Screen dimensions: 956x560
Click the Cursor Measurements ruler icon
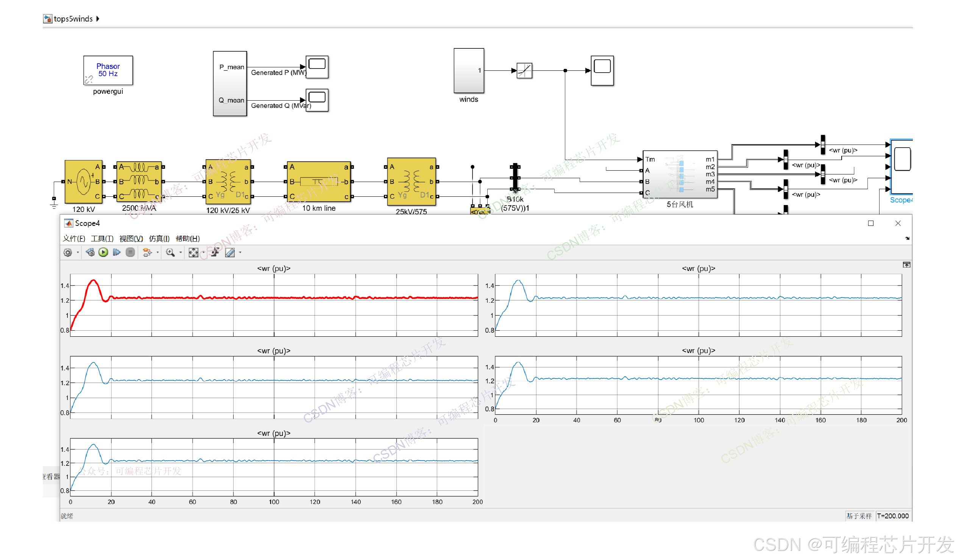230,252
